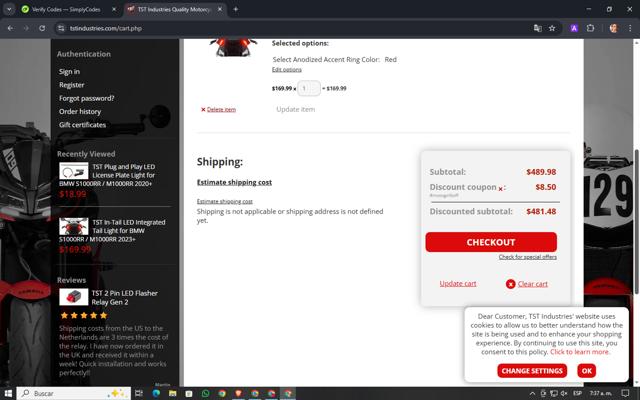Remove the discount coupon with red X
Image resolution: width=640 pixels, height=400 pixels.
click(x=500, y=189)
